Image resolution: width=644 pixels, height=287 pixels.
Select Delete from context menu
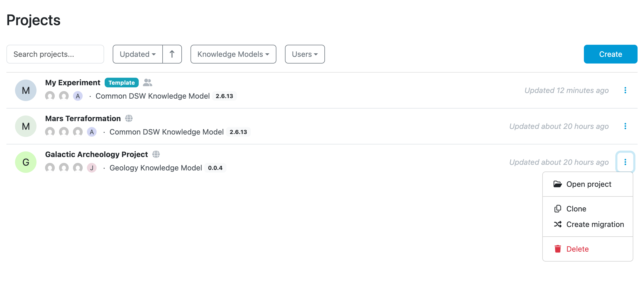click(x=588, y=249)
